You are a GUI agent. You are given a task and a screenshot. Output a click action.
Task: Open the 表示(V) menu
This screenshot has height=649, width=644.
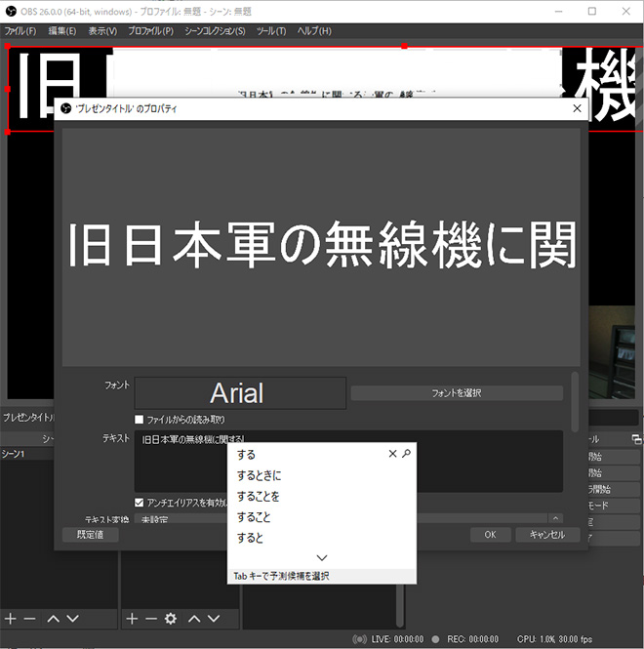pos(102,31)
